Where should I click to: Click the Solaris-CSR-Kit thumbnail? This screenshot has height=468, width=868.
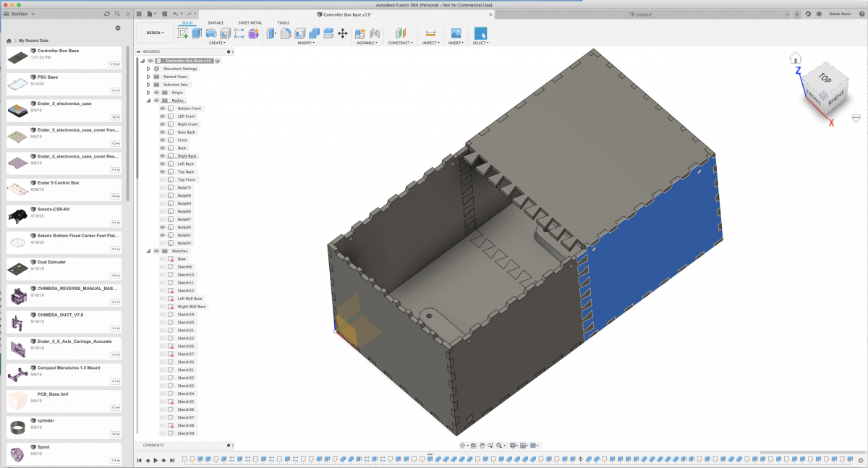coord(17,215)
